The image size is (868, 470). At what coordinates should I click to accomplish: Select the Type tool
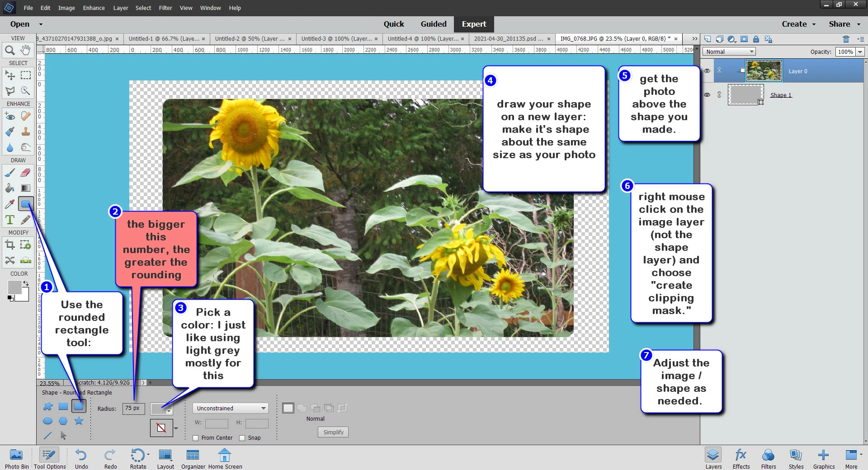(x=9, y=220)
